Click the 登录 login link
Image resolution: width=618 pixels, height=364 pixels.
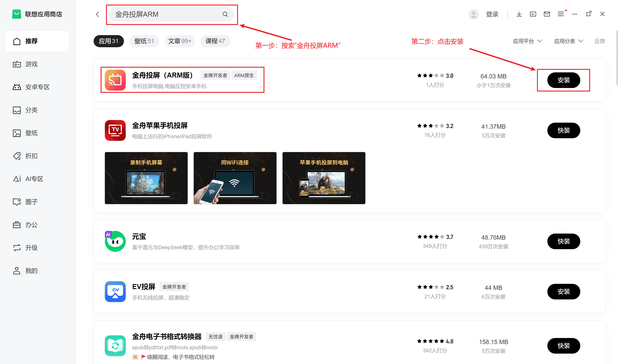point(492,14)
